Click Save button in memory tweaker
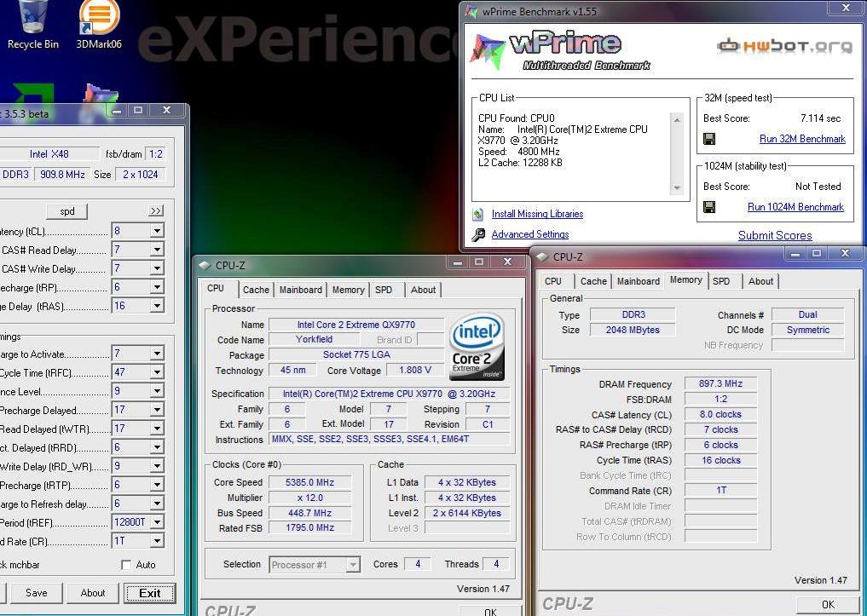 (37, 593)
